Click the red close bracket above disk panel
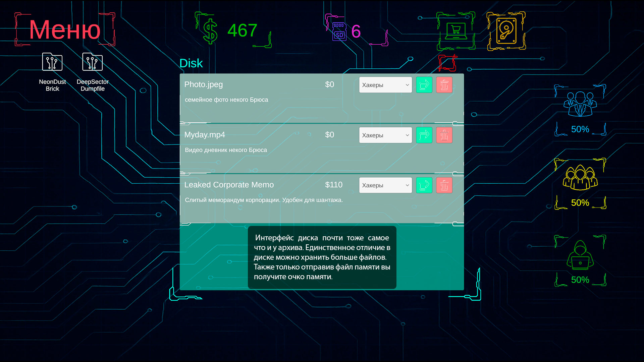The height and width of the screenshot is (362, 644). 448,63
